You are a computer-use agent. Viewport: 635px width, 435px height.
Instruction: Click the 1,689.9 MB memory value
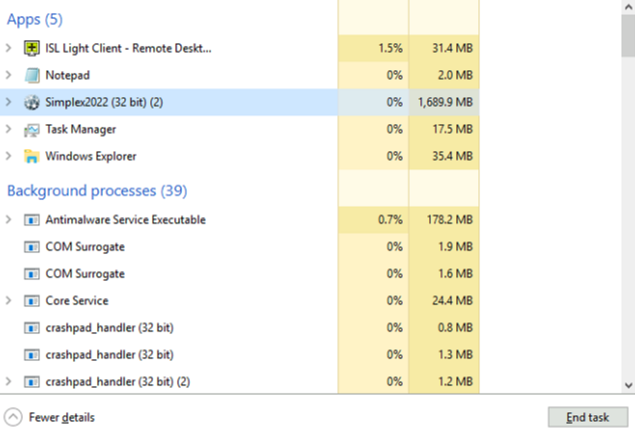point(445,102)
